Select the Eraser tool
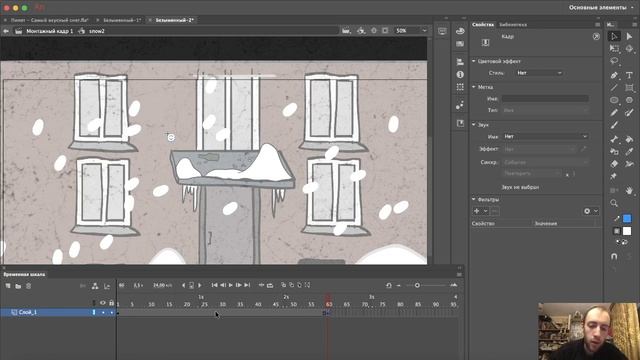Viewport: 640px width, 360px height. pyautogui.click(x=614, y=164)
